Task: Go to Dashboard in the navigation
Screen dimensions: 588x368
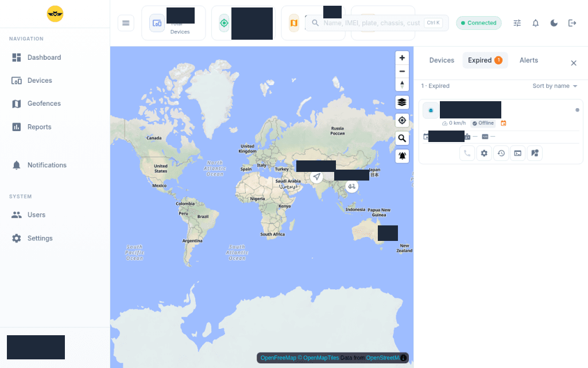Action: click(x=55, y=57)
